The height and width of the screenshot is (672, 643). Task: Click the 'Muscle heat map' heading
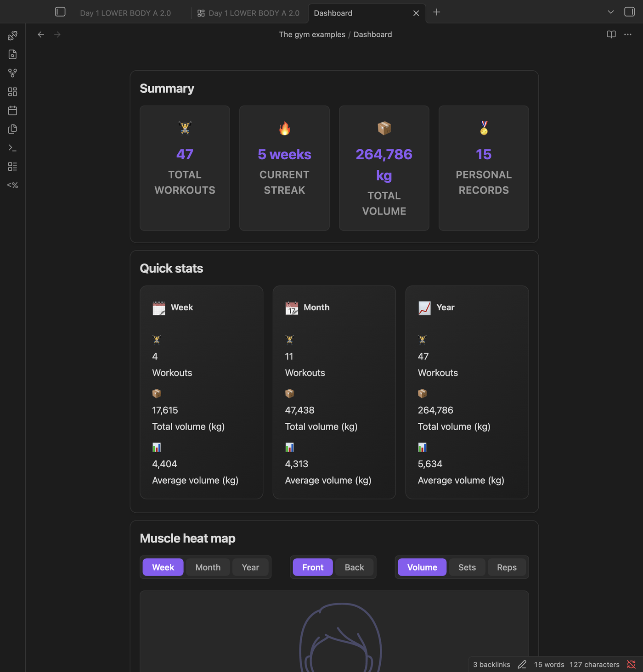click(x=187, y=538)
